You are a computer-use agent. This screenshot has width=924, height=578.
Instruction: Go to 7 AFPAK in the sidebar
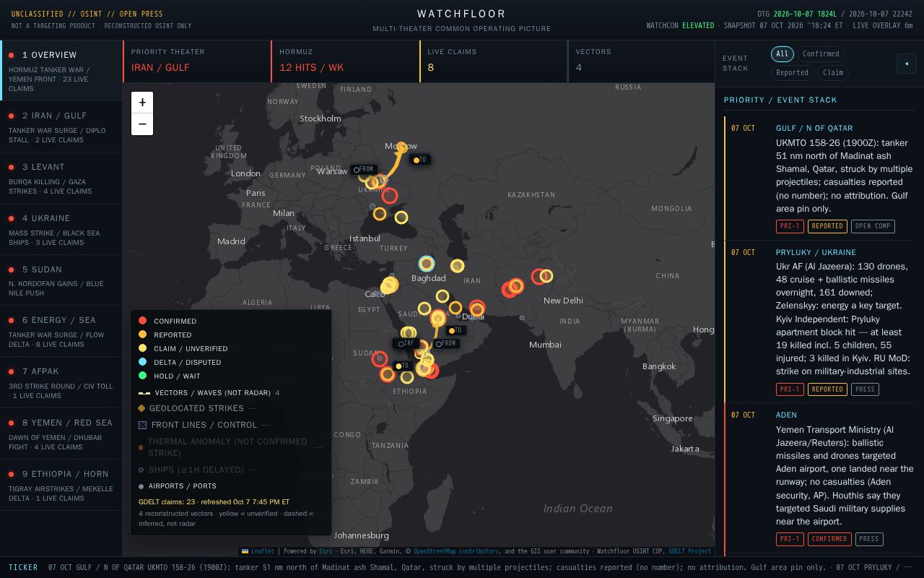(x=61, y=383)
